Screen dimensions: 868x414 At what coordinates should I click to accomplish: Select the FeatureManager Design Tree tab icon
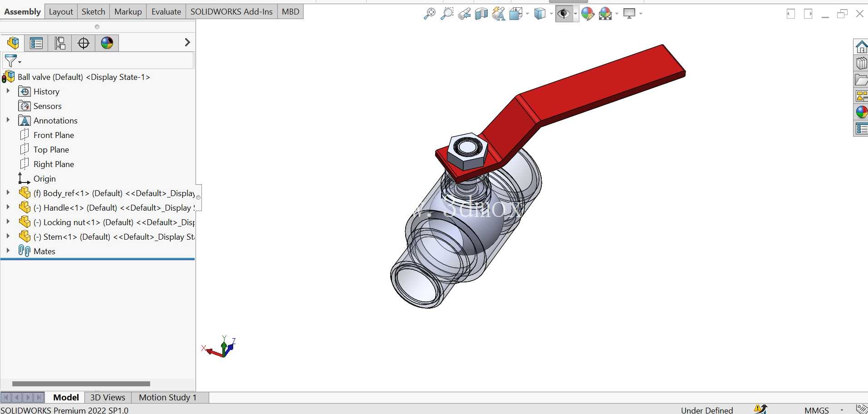(13, 43)
